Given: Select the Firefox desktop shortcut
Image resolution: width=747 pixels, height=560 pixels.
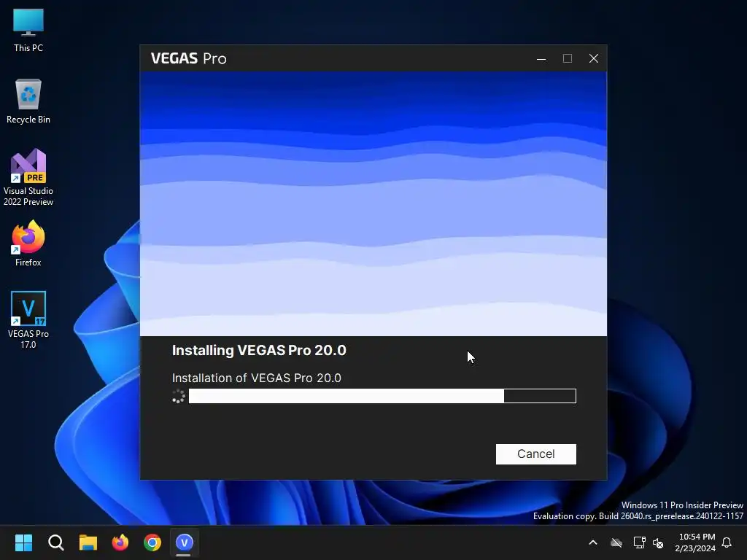Looking at the screenshot, I should [28, 244].
